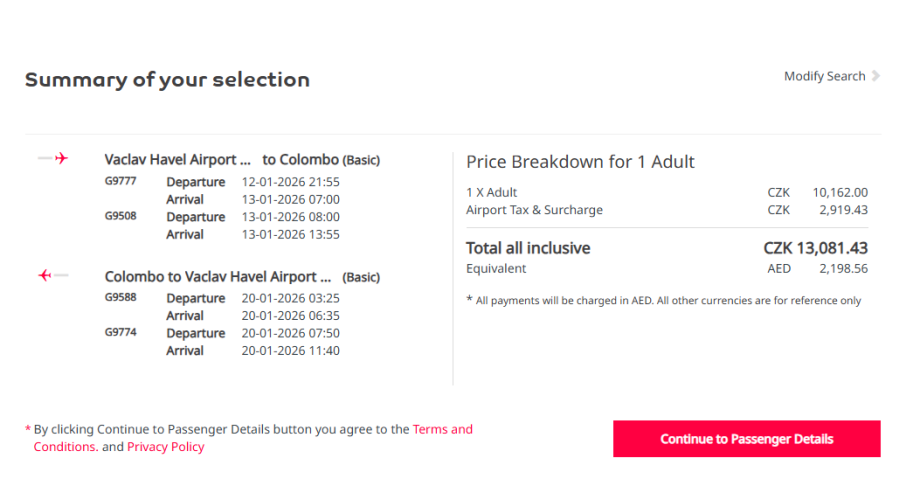The width and height of the screenshot is (920, 486).
Task: Click the 1 X Adult fare row label
Action: (x=492, y=192)
